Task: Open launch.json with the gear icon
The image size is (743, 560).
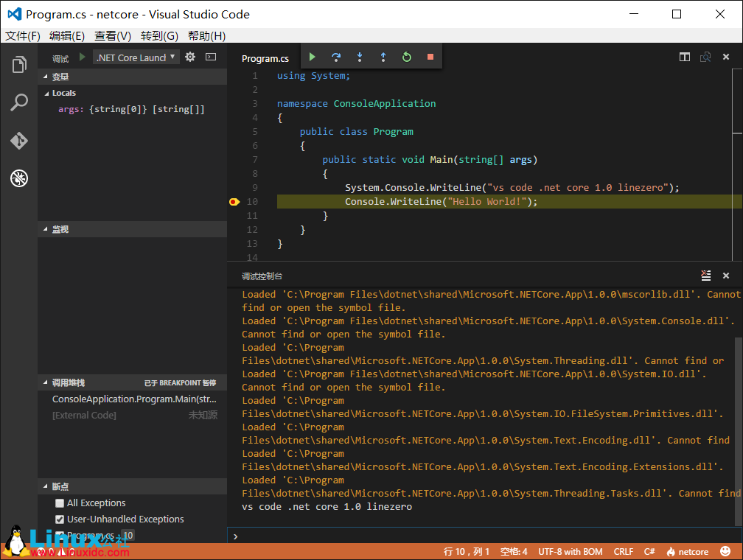Action: point(190,57)
